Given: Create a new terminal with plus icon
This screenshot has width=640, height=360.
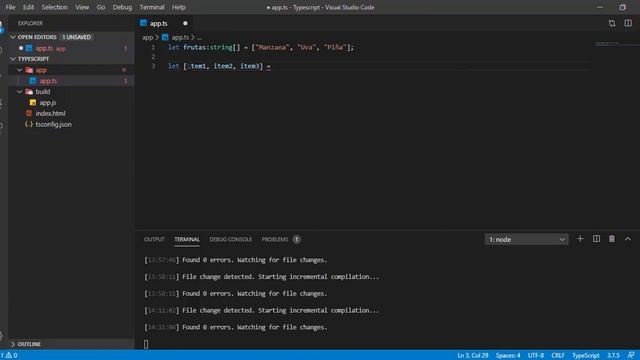Looking at the screenshot, I should (x=580, y=239).
